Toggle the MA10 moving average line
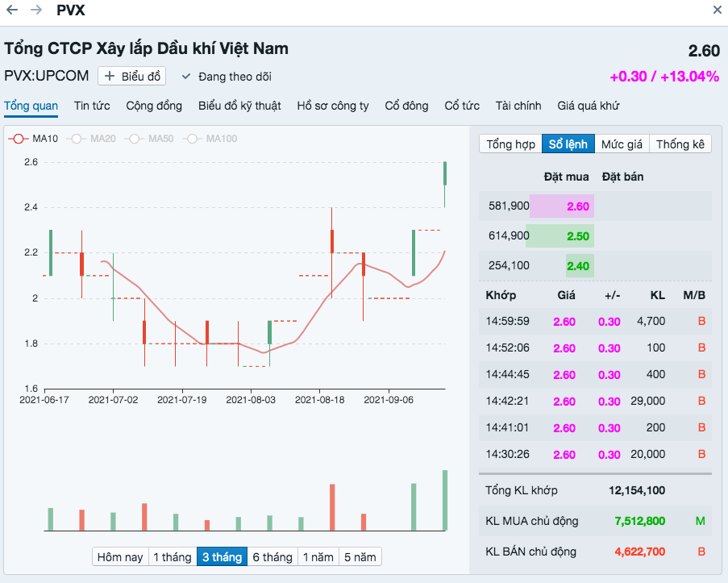Screen dimensions: 728x583 tap(33, 139)
